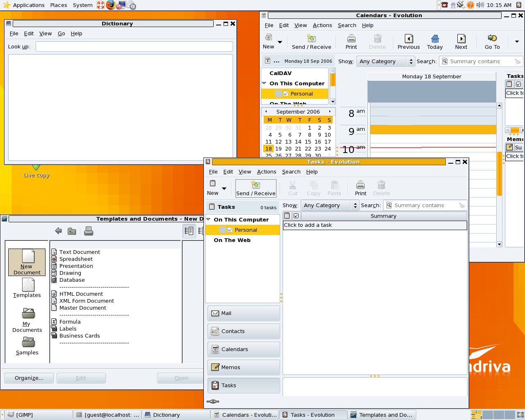This screenshot has width=525, height=420.
Task: Click Organize... button in Templates window
Action: (x=29, y=378)
